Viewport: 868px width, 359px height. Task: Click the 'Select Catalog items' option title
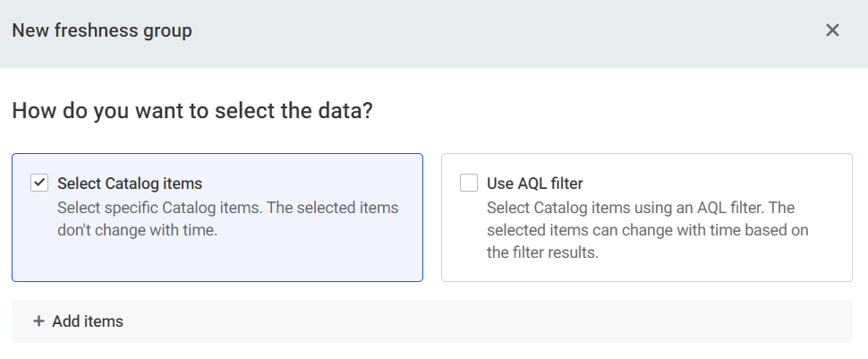130,184
